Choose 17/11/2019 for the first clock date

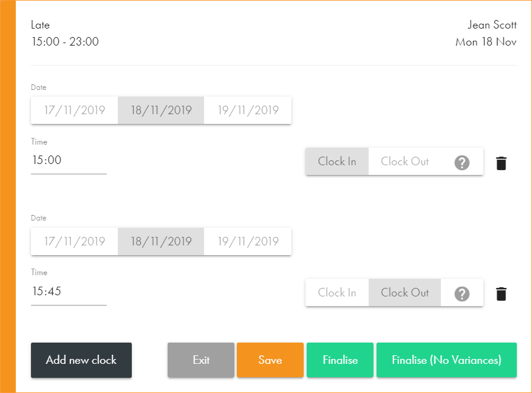click(75, 111)
